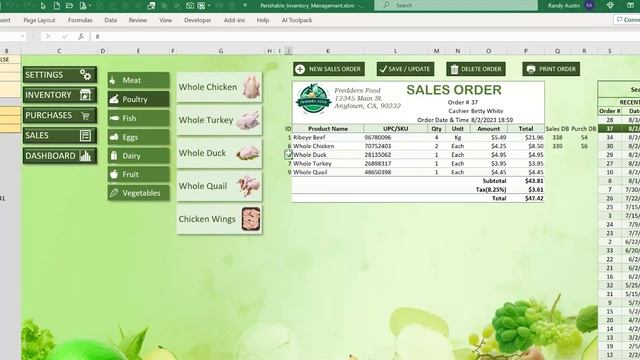Screen dimensions: 640x360
Task: Click the Cashier Betty White field
Action: [476, 111]
